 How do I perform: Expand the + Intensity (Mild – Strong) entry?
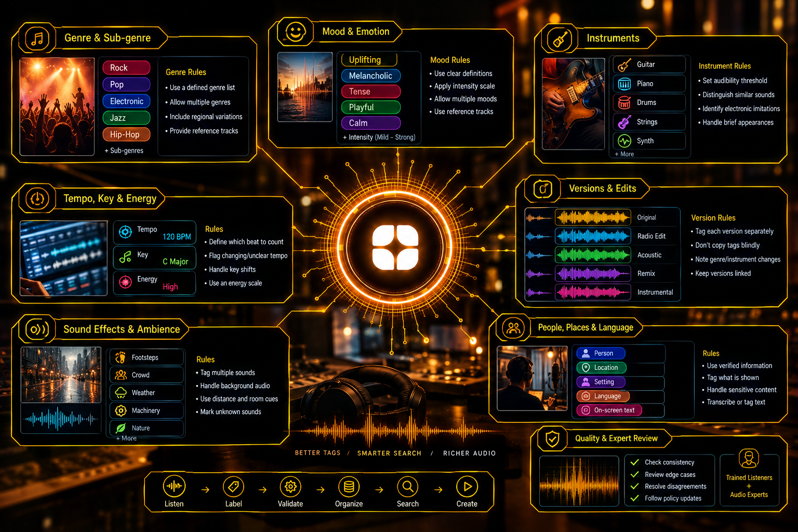click(x=379, y=137)
